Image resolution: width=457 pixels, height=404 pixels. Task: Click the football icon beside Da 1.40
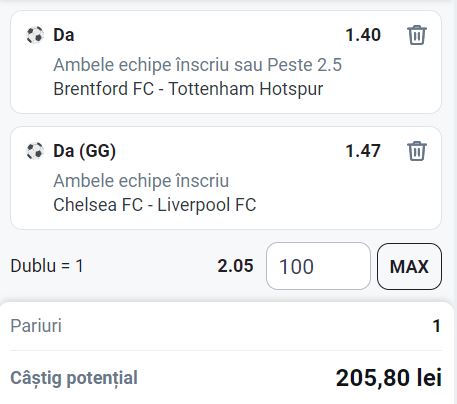(x=35, y=35)
